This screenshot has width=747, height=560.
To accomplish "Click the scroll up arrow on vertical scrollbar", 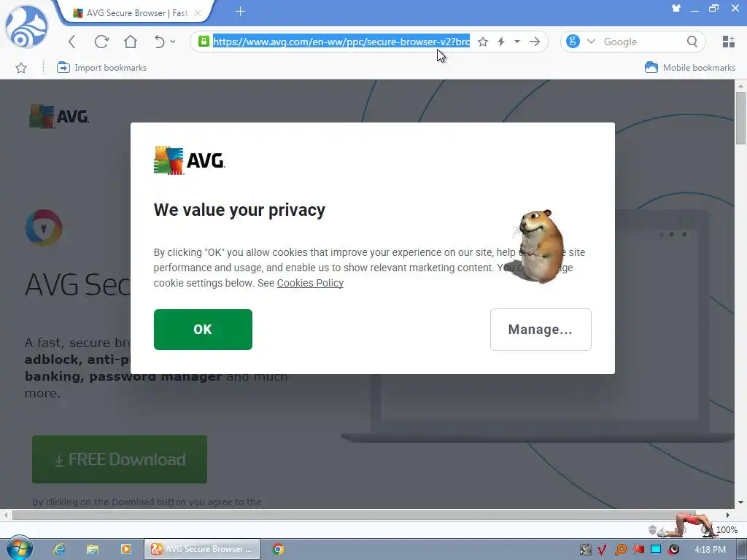I will [x=740, y=86].
